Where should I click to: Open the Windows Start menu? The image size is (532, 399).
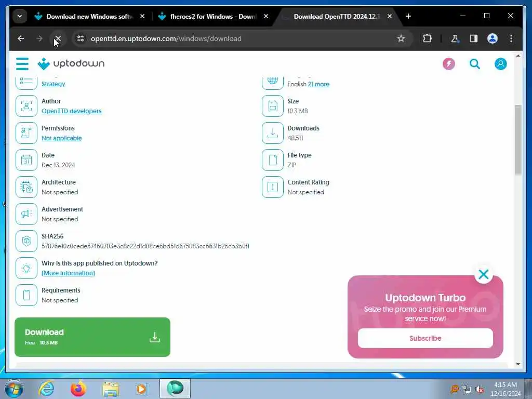[x=14, y=389]
